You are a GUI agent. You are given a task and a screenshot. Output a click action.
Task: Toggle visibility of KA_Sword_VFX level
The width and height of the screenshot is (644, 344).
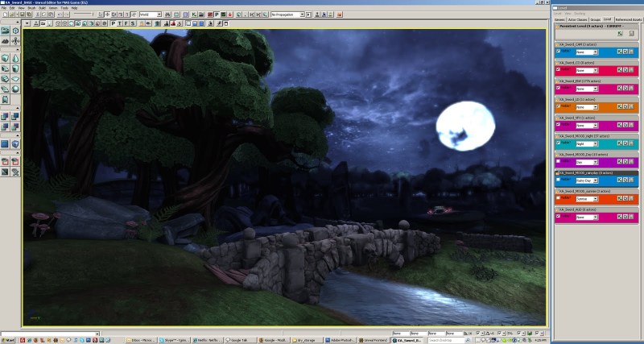pyautogui.click(x=558, y=124)
